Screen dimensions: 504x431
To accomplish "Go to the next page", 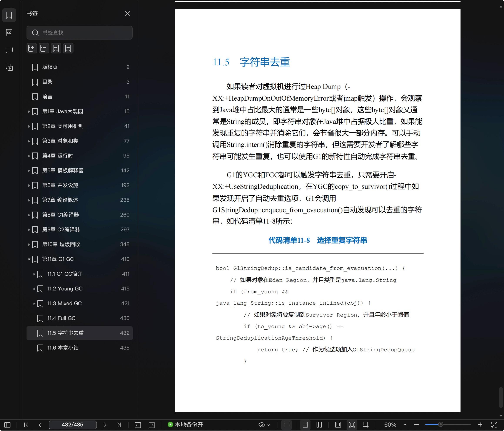I will pos(105,425).
